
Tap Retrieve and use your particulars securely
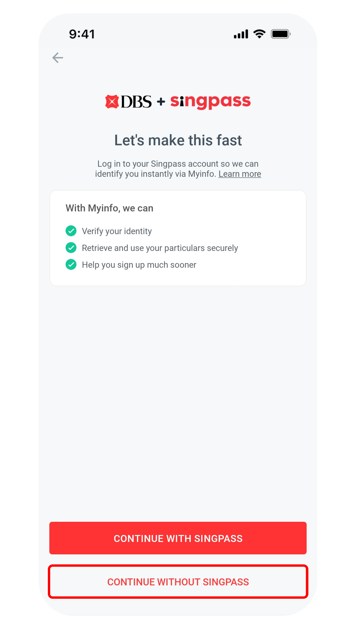pyautogui.click(x=160, y=248)
